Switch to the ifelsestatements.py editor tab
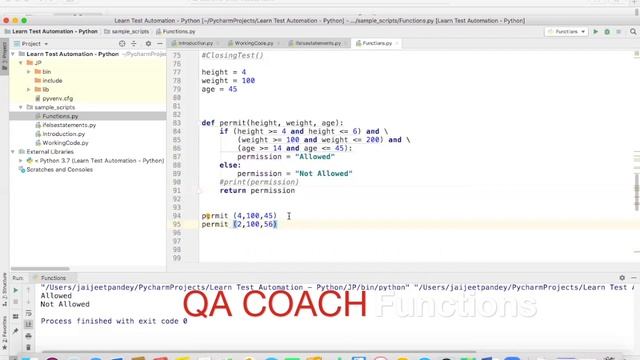This screenshot has height=360, width=640. click(x=318, y=43)
